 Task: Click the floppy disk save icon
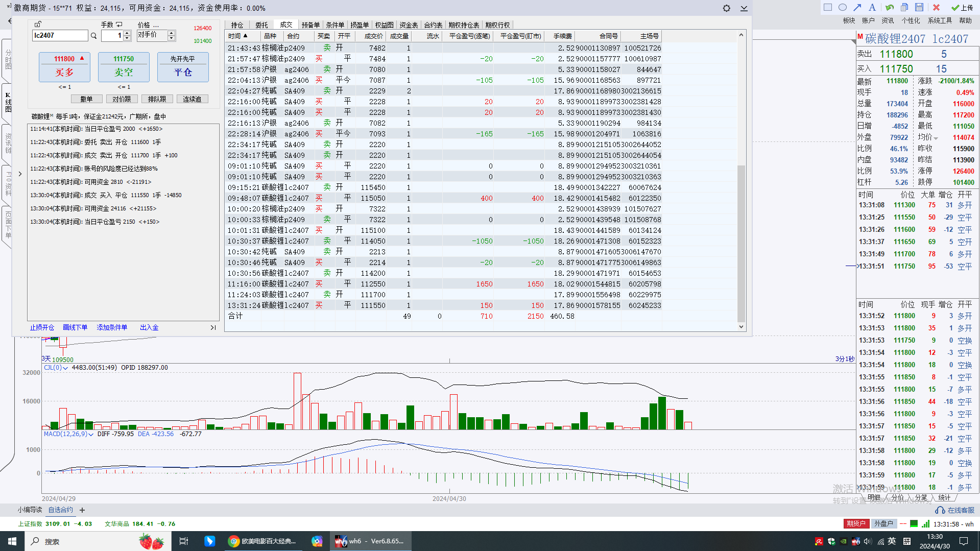click(x=919, y=7)
